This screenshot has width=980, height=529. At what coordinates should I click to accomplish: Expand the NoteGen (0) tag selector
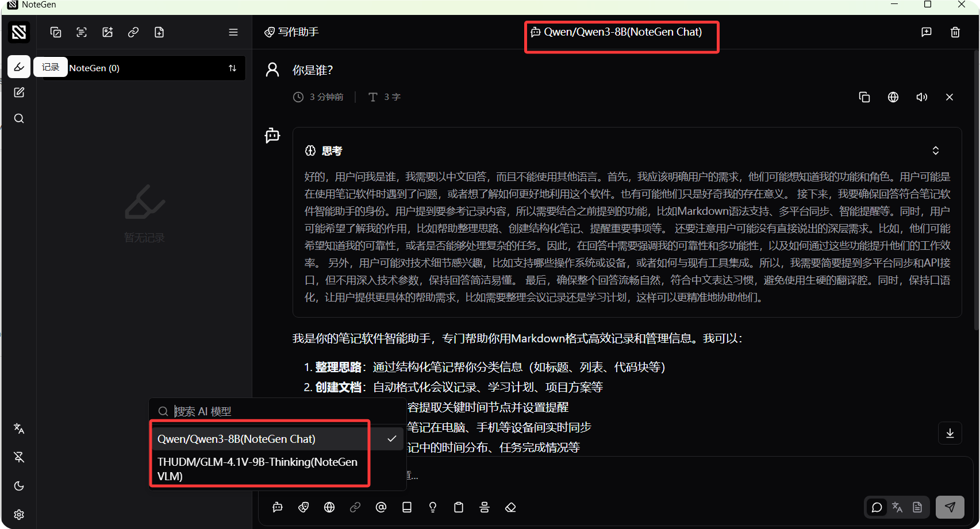click(144, 68)
